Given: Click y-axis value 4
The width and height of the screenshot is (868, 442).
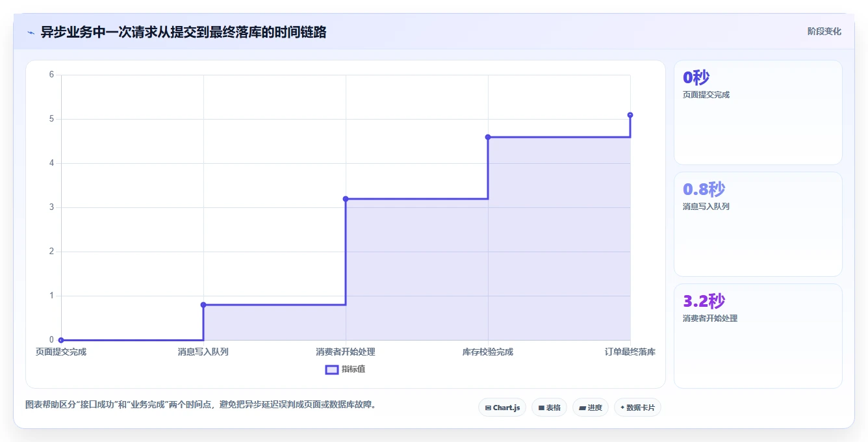Looking at the screenshot, I should click(51, 163).
